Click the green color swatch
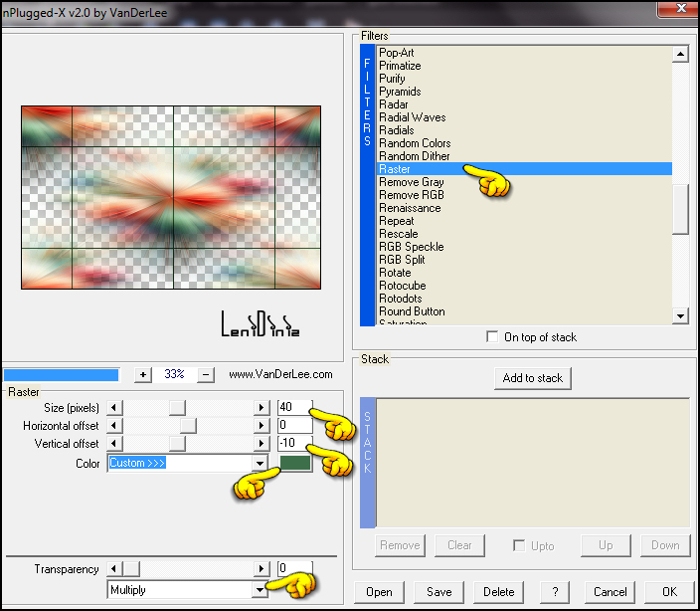The height and width of the screenshot is (611, 700). click(295, 464)
